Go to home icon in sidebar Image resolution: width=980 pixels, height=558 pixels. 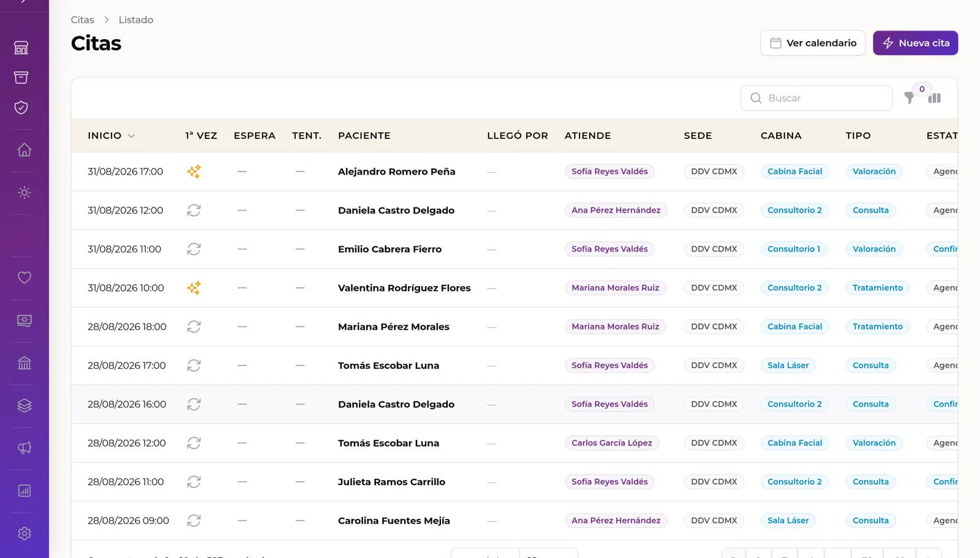click(24, 150)
